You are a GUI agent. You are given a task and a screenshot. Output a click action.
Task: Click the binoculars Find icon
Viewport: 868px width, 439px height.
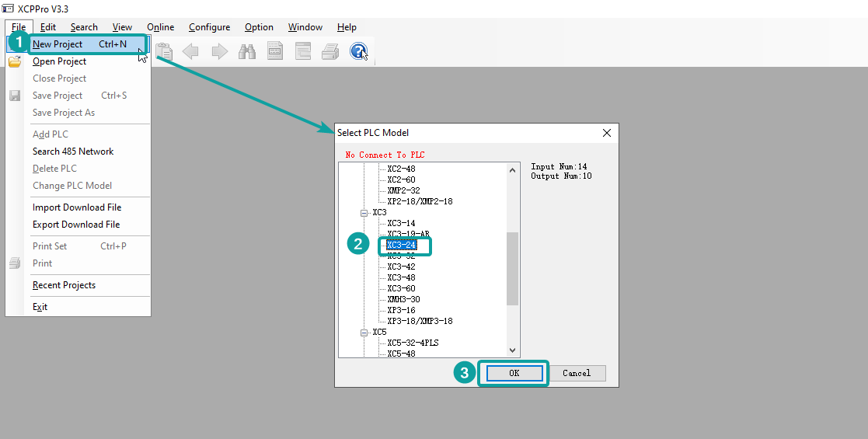point(247,52)
